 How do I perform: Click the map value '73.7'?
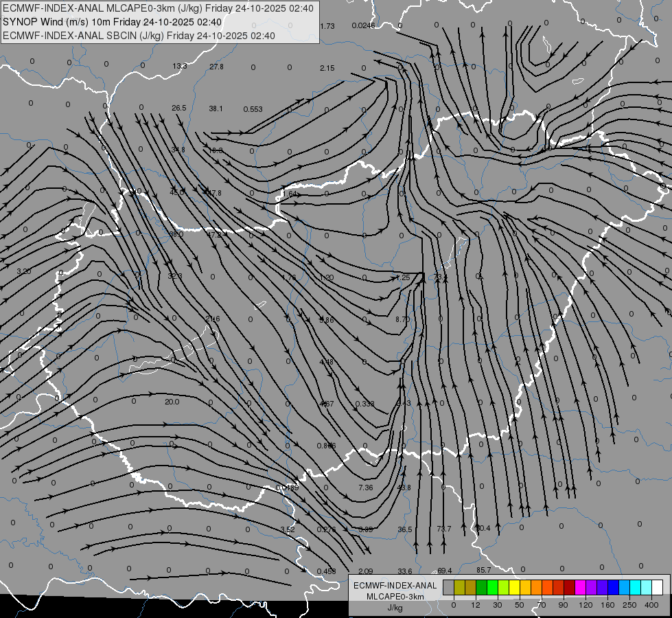tap(444, 529)
